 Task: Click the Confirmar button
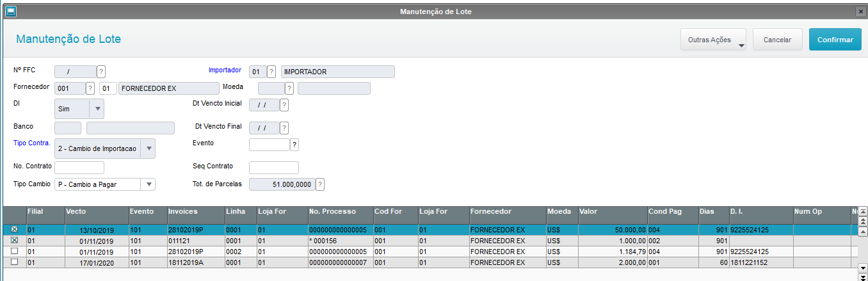(x=835, y=39)
